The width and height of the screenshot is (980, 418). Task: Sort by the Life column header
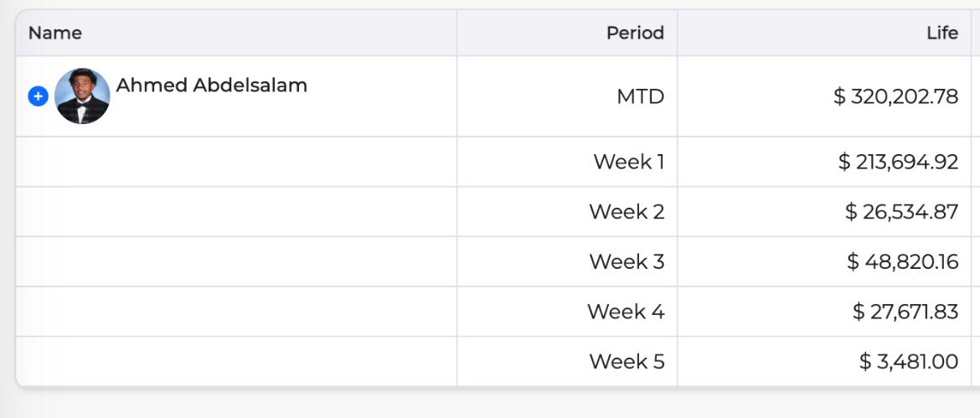point(941,33)
